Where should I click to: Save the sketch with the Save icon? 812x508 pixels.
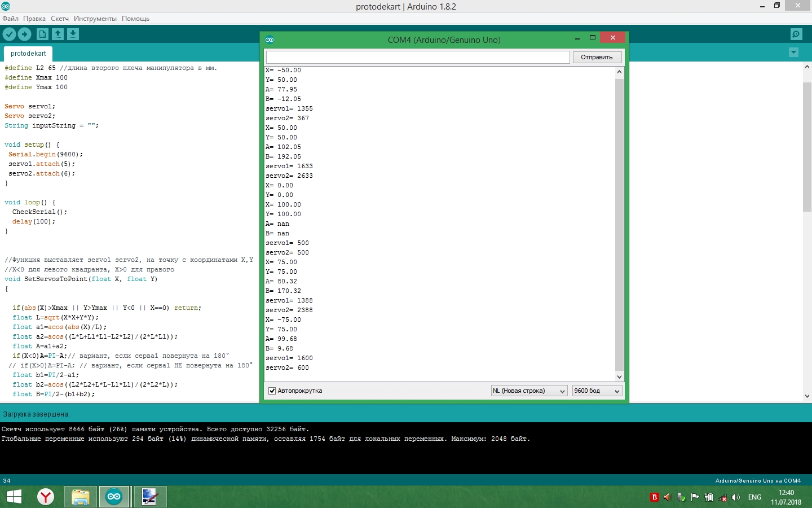pos(73,34)
